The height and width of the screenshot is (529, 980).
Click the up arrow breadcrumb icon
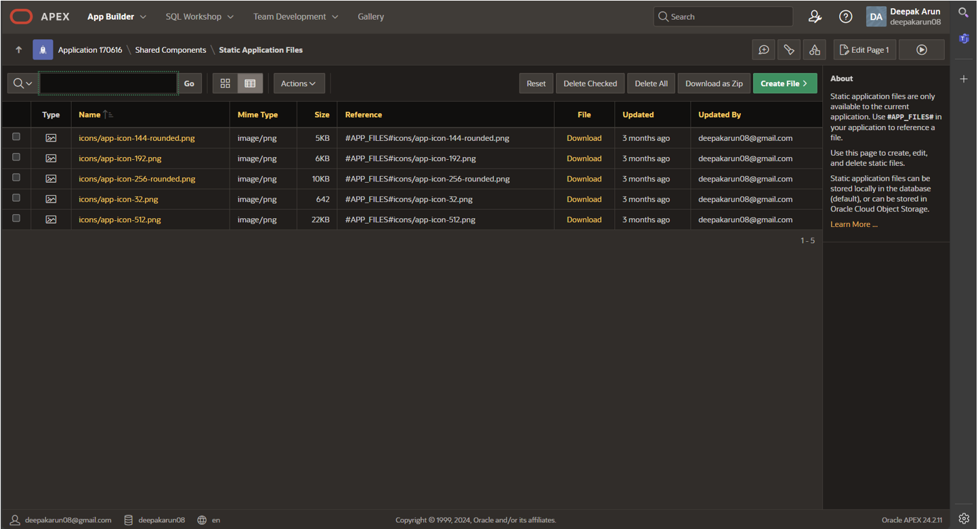click(x=19, y=50)
